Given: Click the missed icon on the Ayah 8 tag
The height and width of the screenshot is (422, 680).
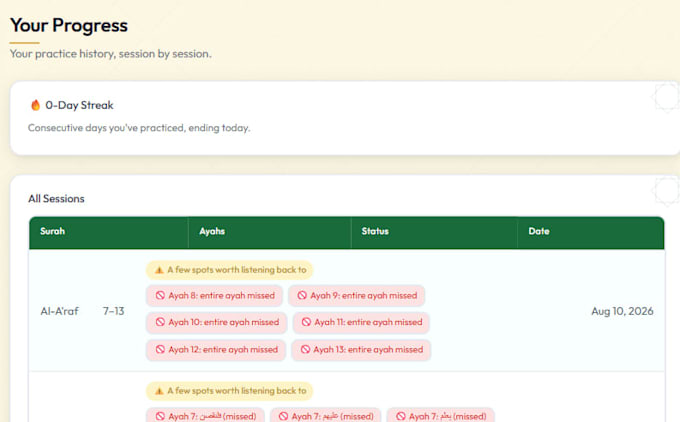Looking at the screenshot, I should tap(160, 295).
